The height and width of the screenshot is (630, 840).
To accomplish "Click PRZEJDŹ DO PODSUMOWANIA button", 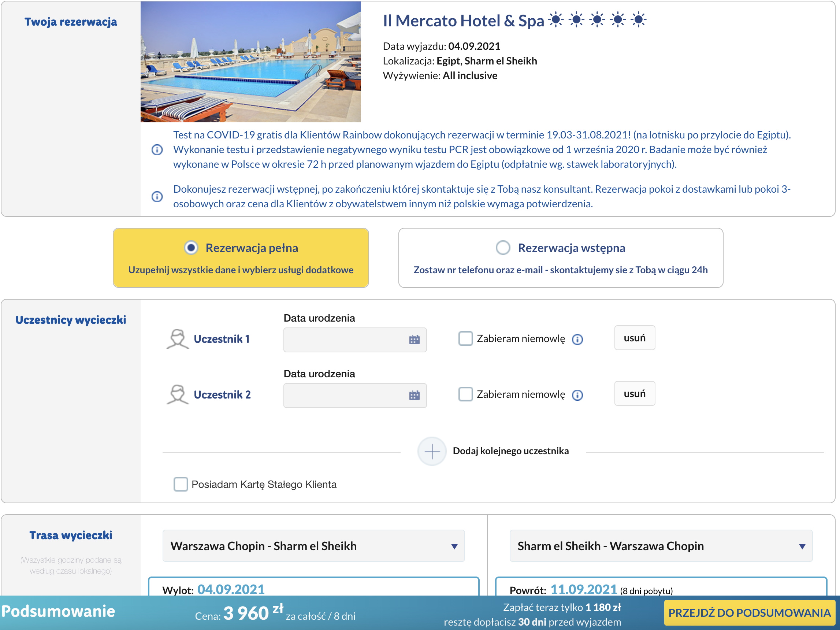I will click(x=749, y=612).
